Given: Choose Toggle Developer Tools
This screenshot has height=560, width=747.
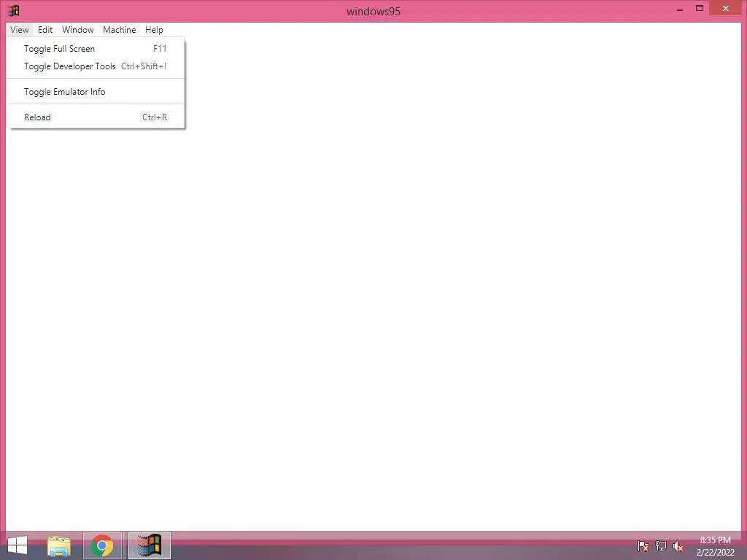Looking at the screenshot, I should coord(96,66).
